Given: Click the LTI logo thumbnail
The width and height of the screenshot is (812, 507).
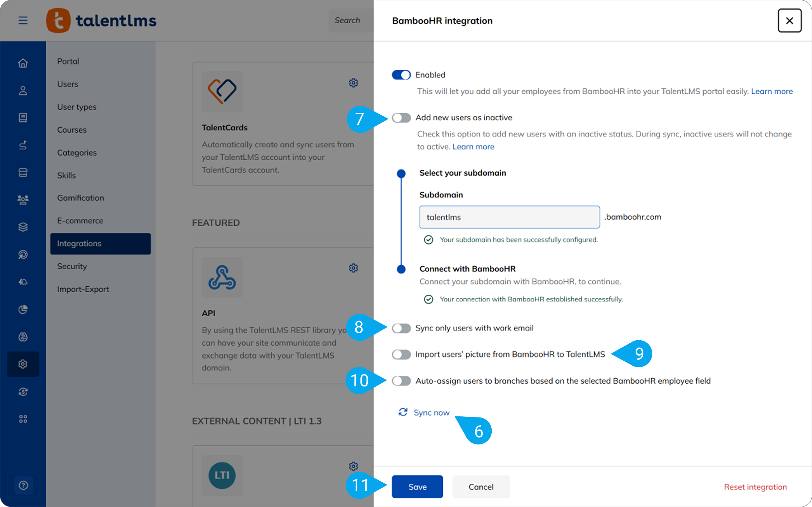Looking at the screenshot, I should pyautogui.click(x=222, y=475).
